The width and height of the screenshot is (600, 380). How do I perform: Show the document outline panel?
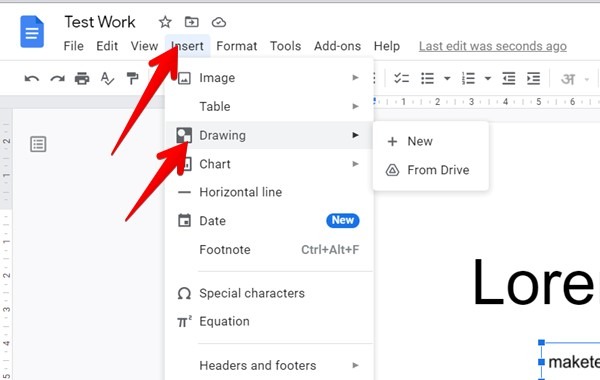38,144
